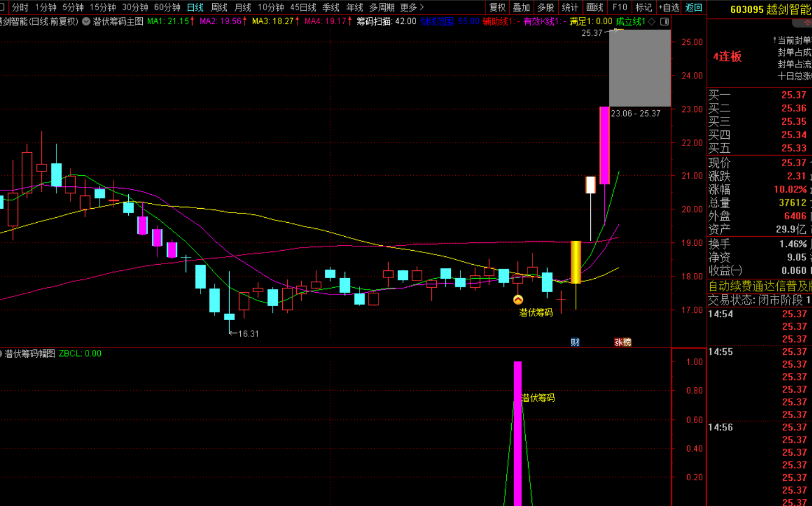
Task: Expand the 潜伏筹码主图 indicator dropdown
Action: tap(86, 21)
